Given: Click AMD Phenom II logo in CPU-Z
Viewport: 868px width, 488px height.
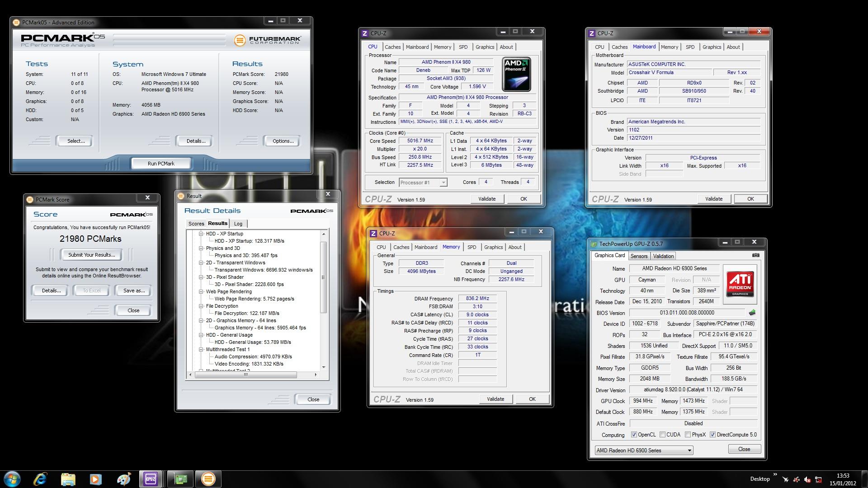Looking at the screenshot, I should [x=517, y=74].
